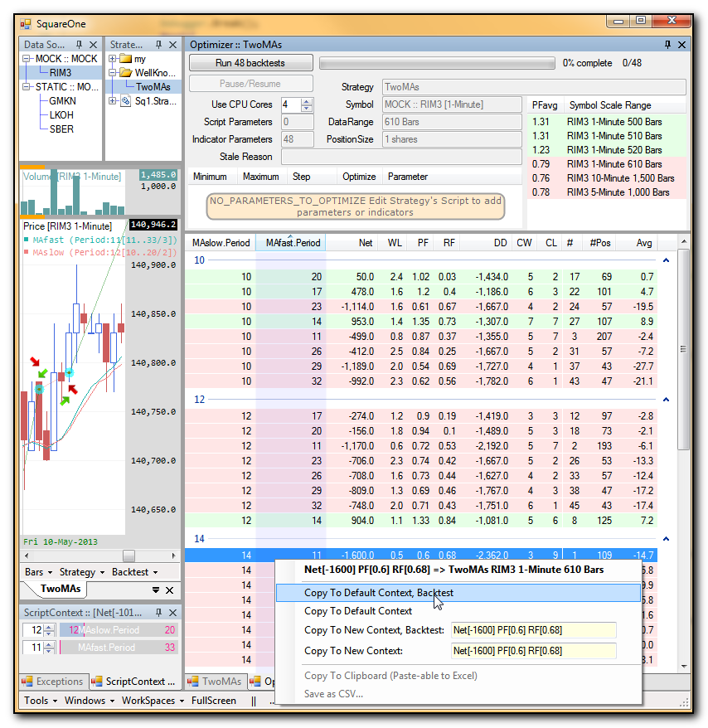
Task: Click the MAslow.Period slider bar
Action: (x=118, y=629)
